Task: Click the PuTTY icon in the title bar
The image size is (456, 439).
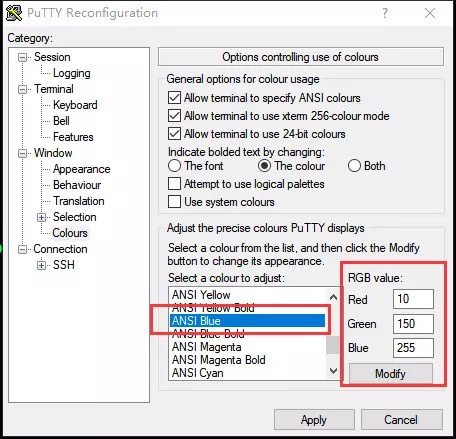Action: 14,13
